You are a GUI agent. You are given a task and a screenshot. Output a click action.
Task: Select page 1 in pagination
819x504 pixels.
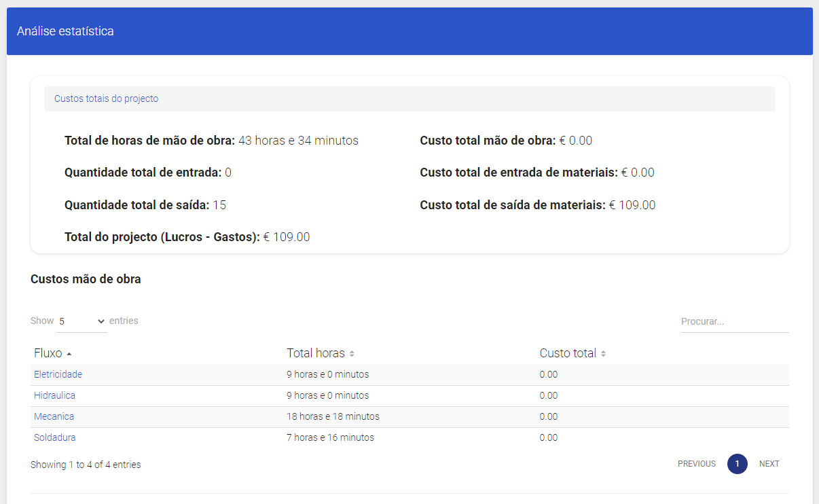tap(737, 464)
